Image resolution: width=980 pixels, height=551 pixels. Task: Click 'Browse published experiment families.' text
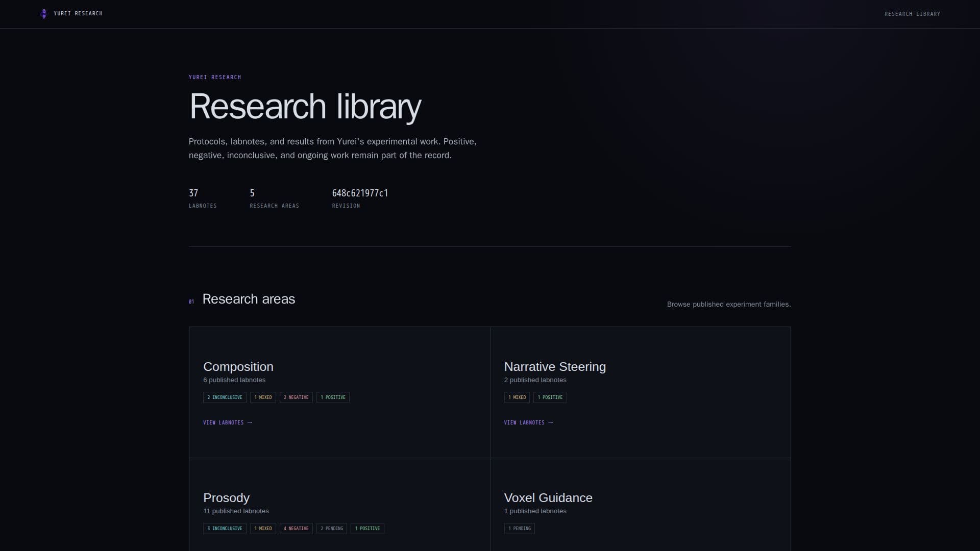pos(729,305)
